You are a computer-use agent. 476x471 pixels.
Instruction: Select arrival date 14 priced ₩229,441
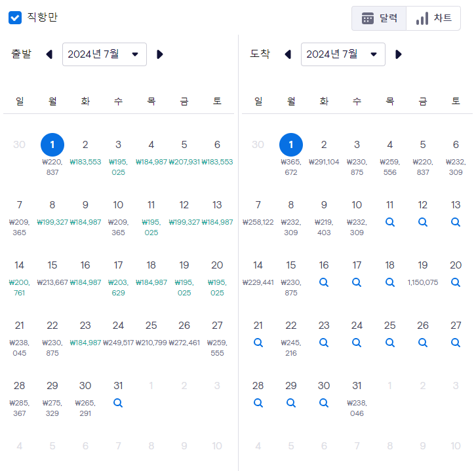258,265
